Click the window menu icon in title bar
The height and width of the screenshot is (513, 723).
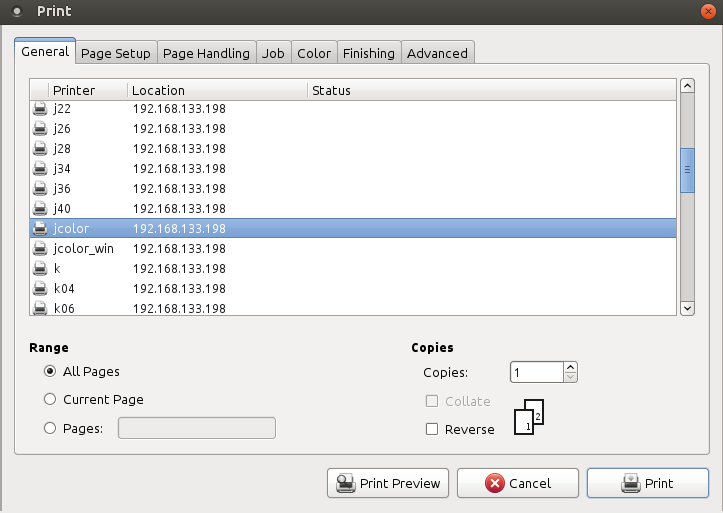pyautogui.click(x=17, y=12)
